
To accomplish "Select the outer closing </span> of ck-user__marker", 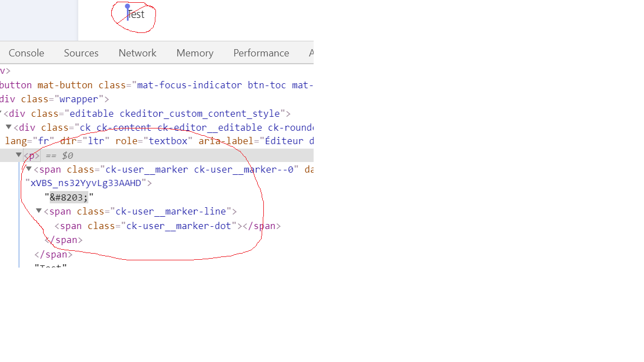I will (x=54, y=255).
